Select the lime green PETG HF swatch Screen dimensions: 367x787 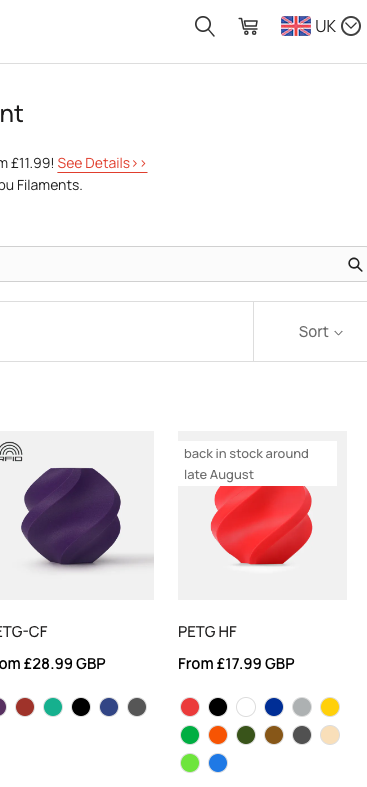click(x=190, y=763)
